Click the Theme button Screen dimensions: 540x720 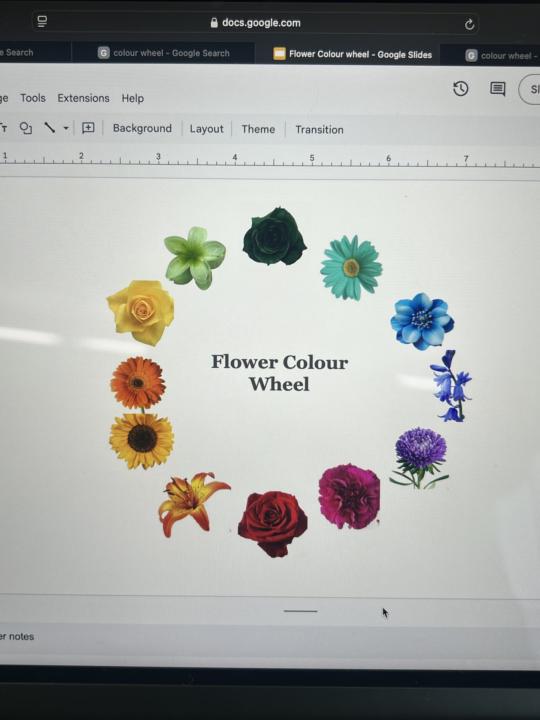click(x=258, y=129)
